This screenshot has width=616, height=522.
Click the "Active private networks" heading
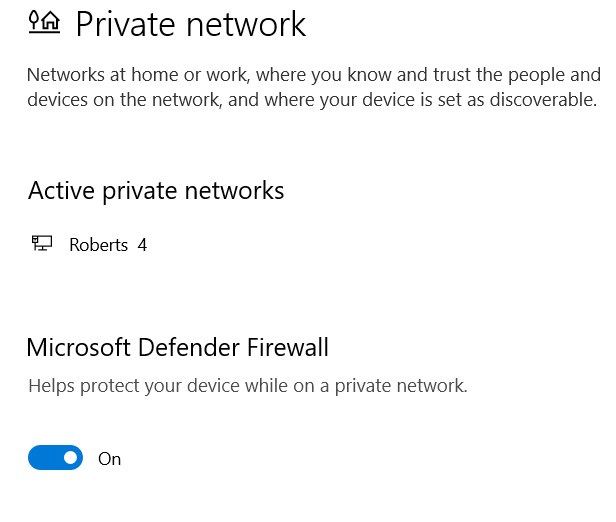(x=156, y=190)
